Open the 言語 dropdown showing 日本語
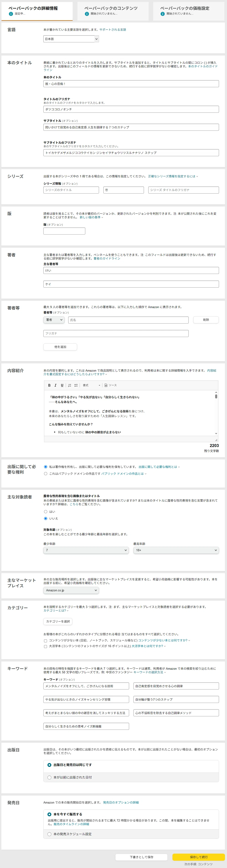 (71, 39)
